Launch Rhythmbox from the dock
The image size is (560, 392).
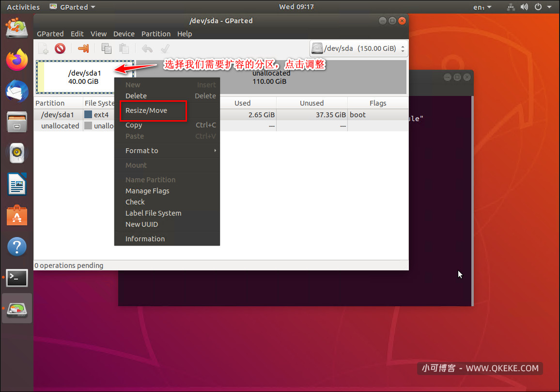[17, 153]
